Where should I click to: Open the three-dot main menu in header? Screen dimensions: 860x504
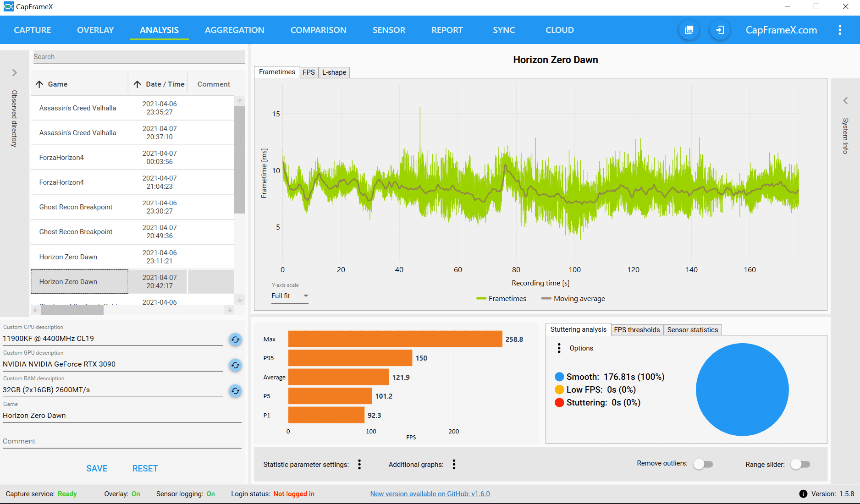coord(840,30)
